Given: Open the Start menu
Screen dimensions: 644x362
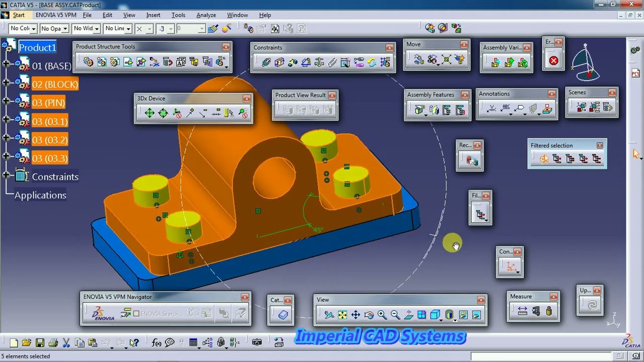Looking at the screenshot, I should [x=19, y=15].
